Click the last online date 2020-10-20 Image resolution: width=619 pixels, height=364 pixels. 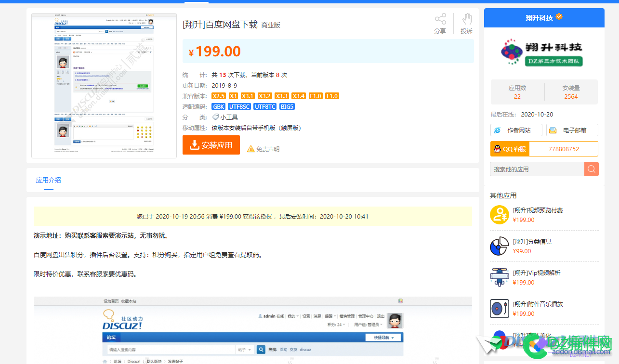coord(537,114)
